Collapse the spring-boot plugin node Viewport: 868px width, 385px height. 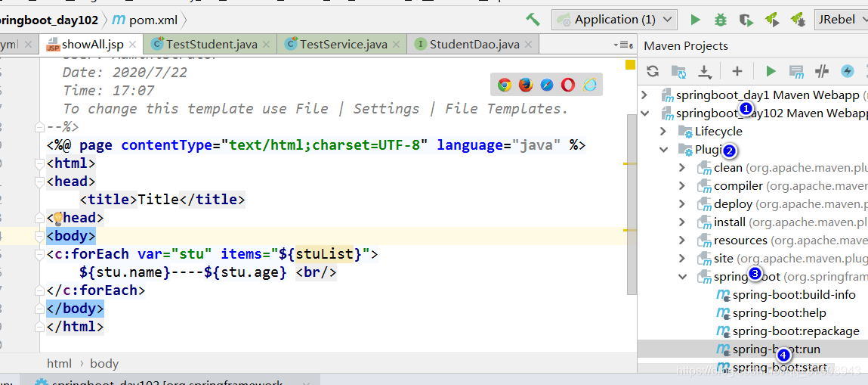click(682, 277)
